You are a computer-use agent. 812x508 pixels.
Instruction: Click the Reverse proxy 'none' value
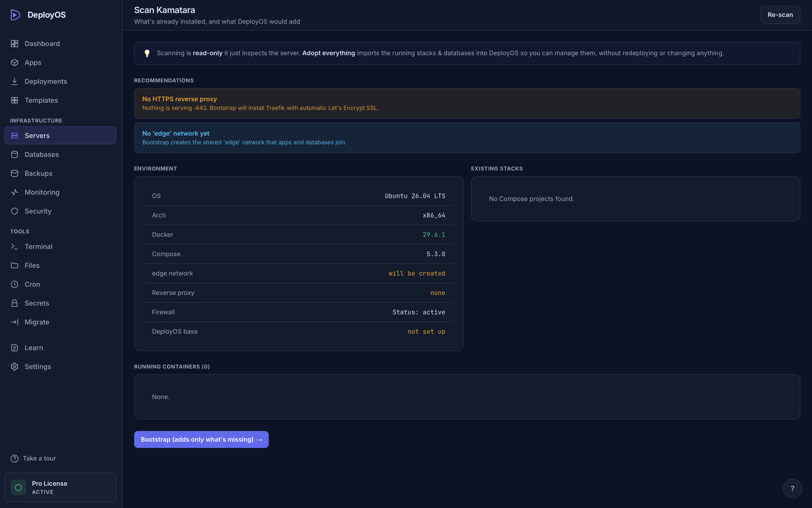coord(438,293)
